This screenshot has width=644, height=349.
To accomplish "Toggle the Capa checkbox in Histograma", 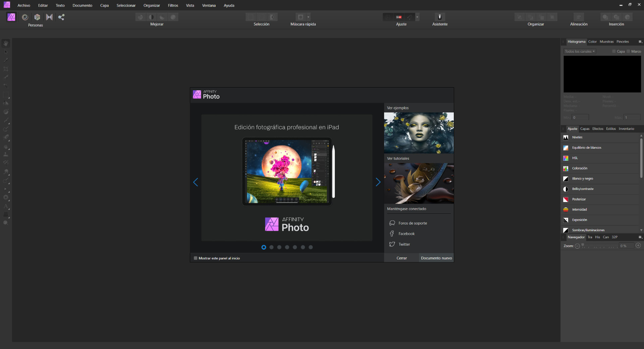I will 614,51.
